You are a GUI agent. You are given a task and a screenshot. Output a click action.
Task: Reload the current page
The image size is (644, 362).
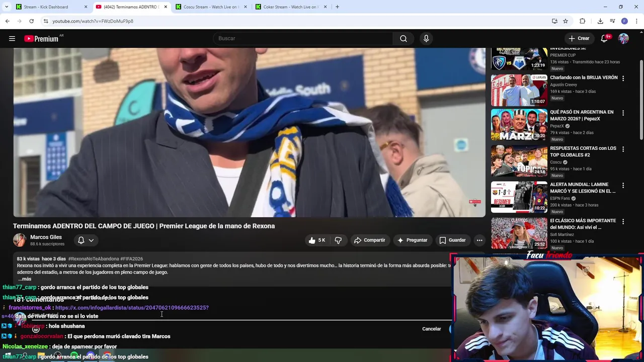coord(31,21)
